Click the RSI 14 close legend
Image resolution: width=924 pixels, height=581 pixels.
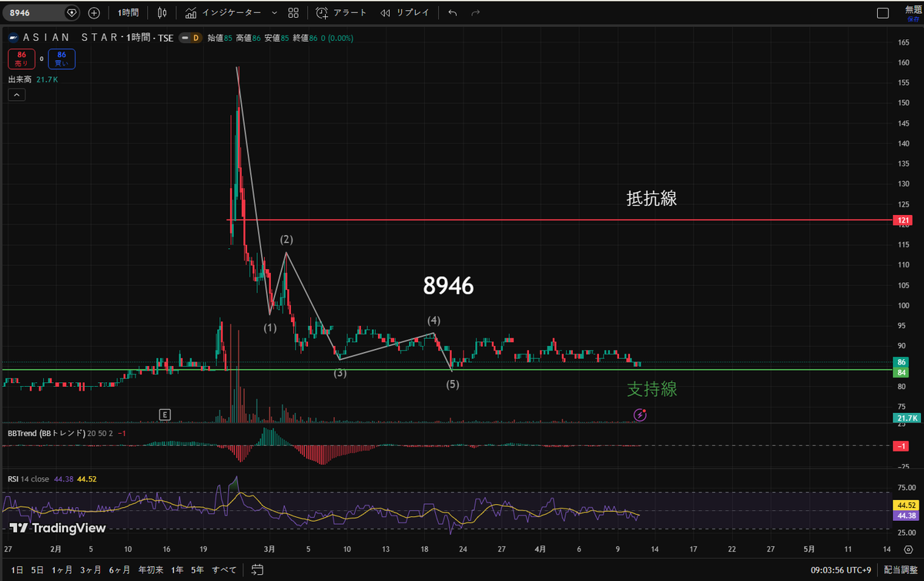29,479
